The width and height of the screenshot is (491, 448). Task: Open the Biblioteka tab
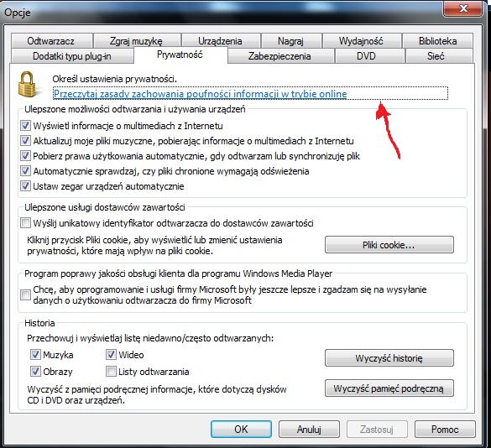pos(437,41)
